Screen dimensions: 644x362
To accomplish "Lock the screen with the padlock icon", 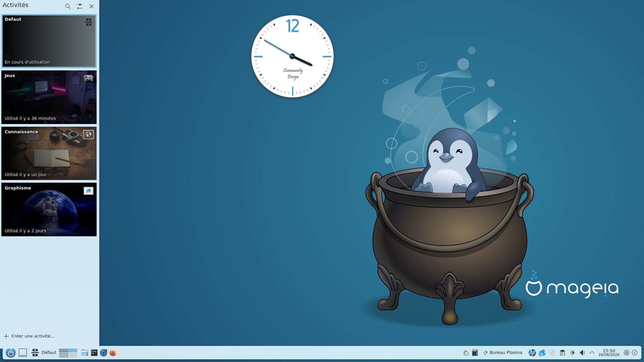I will (626, 353).
